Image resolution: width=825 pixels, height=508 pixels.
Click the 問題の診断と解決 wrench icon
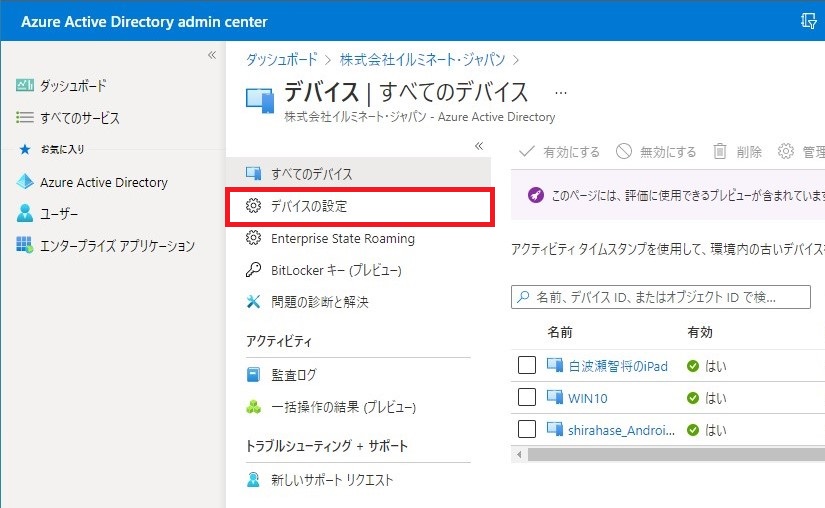[253, 301]
